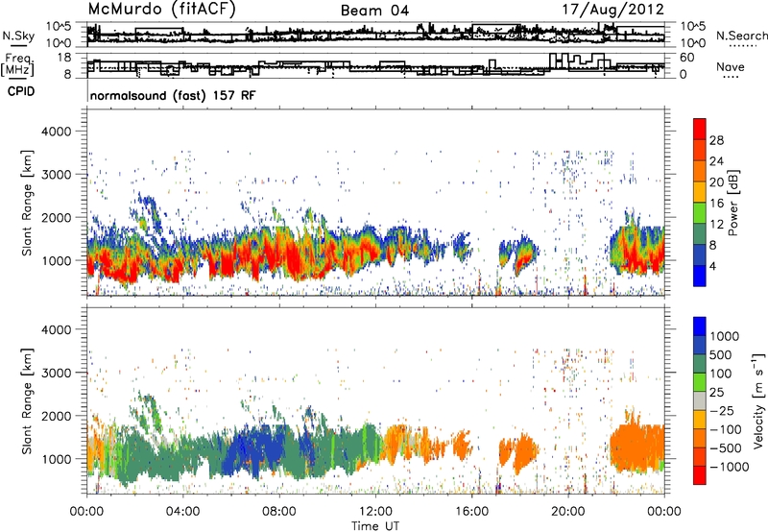The height and width of the screenshot is (532, 768).
Task: Click the 'Velocity [m s-1]' colorbar title
Action: point(758,400)
